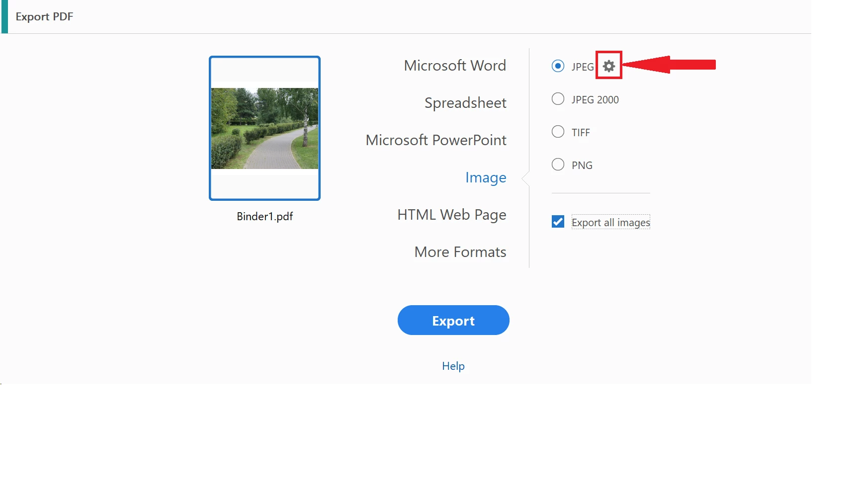Choose TIFF as image format

[x=558, y=132]
